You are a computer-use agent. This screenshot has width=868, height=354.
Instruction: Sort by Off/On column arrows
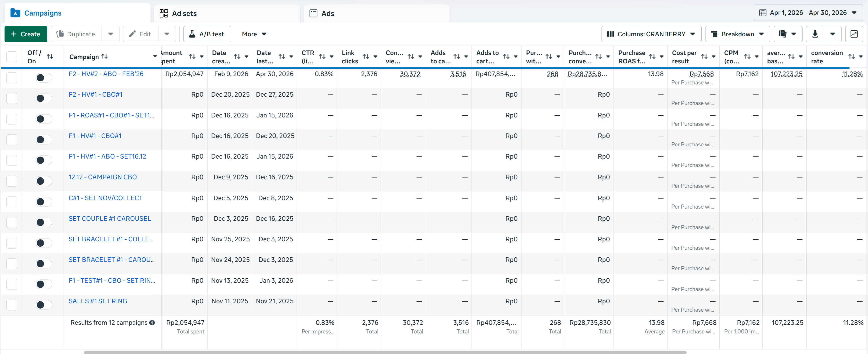tap(50, 57)
